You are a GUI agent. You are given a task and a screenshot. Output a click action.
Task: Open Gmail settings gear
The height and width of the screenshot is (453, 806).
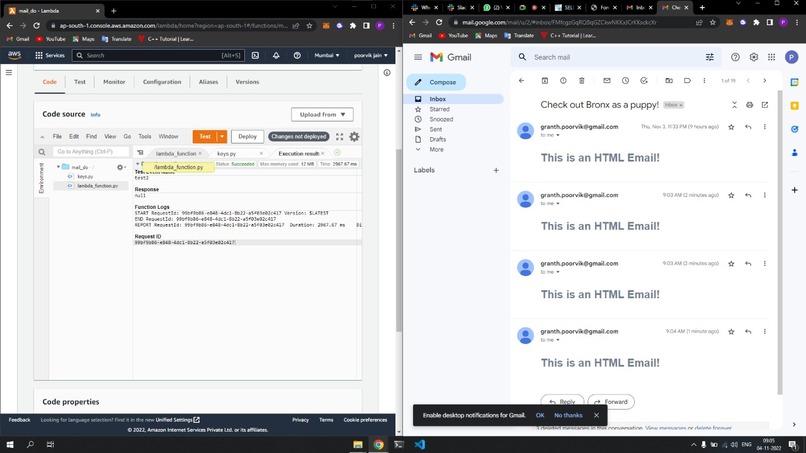(754, 57)
